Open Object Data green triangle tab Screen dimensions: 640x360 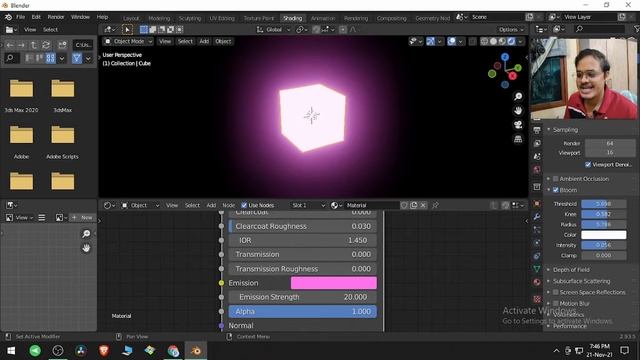point(537,269)
